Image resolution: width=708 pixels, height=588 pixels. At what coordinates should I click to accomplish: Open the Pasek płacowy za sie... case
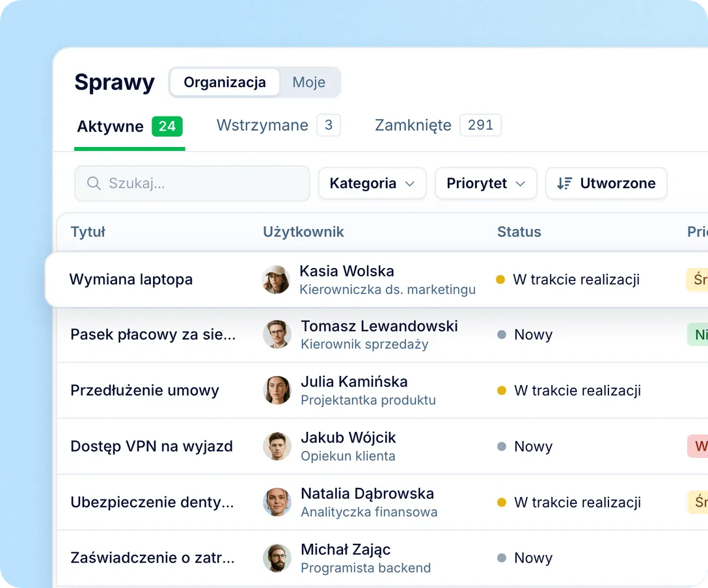coord(153,334)
